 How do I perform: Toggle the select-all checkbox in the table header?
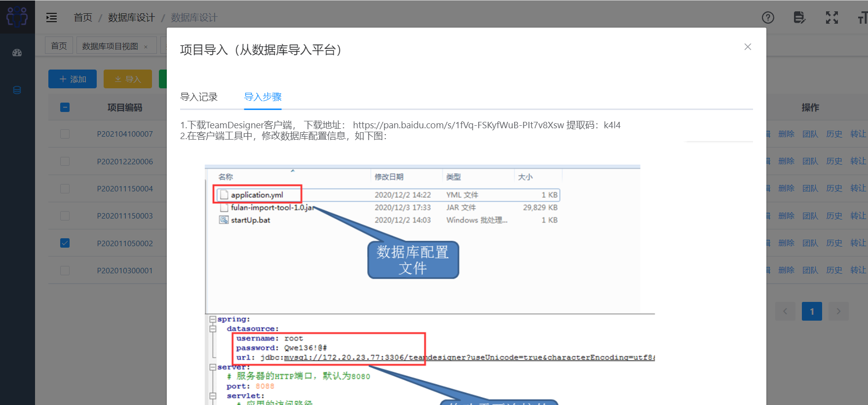(65, 107)
